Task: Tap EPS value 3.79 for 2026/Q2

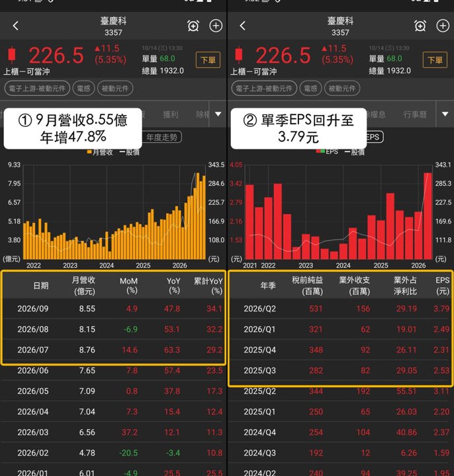Action: pos(441,309)
